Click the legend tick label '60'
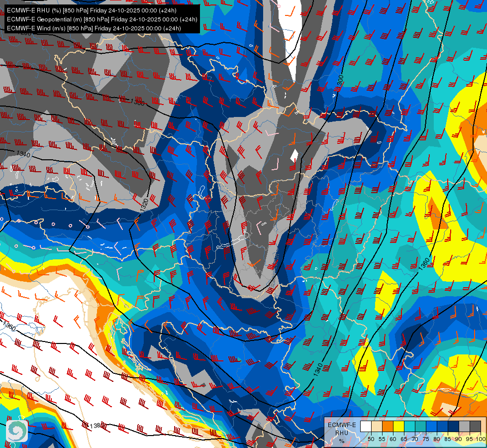The width and height of the screenshot is (487, 448). 393,439
